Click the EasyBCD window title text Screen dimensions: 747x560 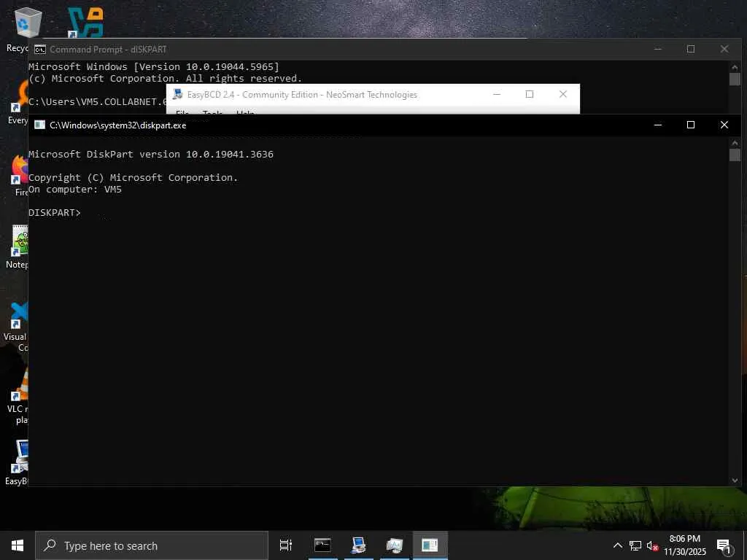(302, 95)
